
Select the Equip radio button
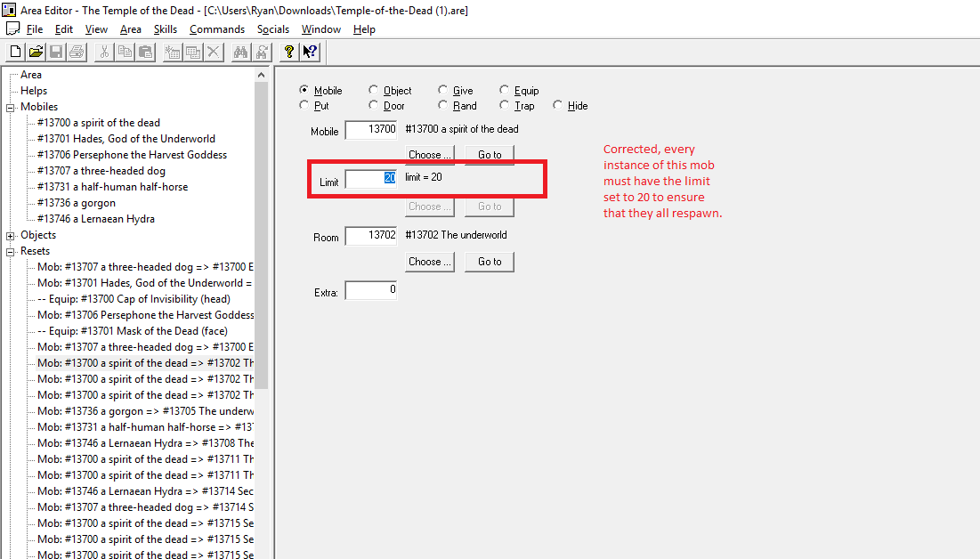point(505,90)
